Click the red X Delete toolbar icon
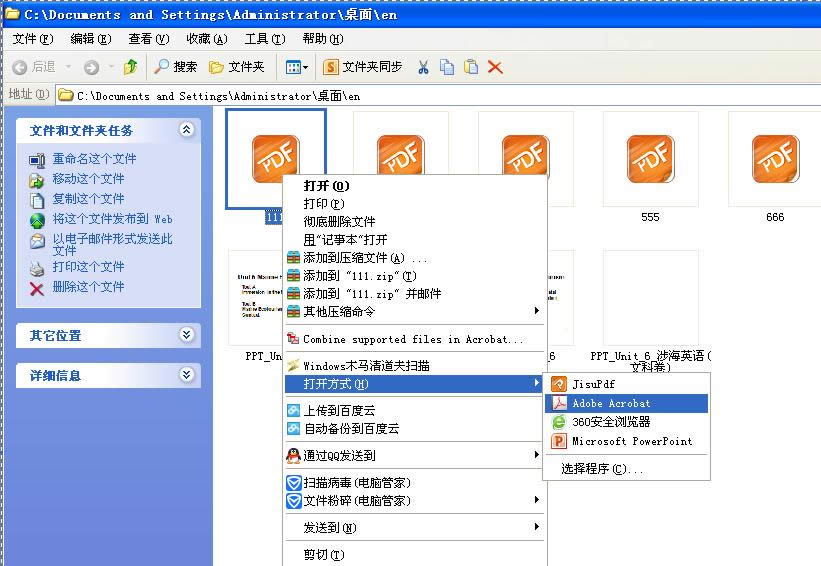Viewport: 821px width, 566px height. [x=495, y=67]
